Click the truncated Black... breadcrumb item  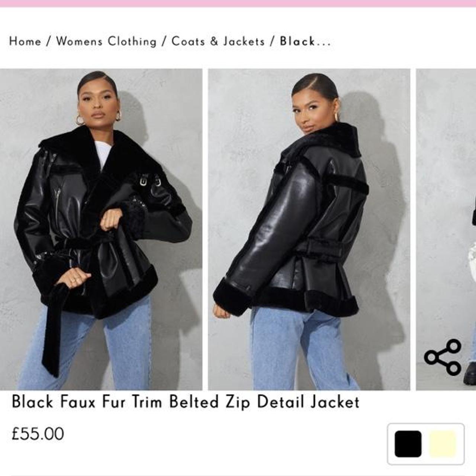point(305,41)
